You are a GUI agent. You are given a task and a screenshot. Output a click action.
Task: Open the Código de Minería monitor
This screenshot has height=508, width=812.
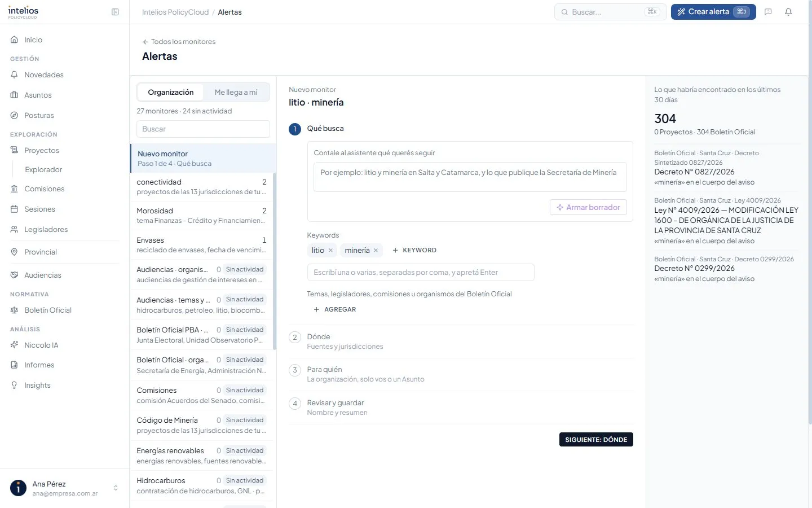coord(201,426)
